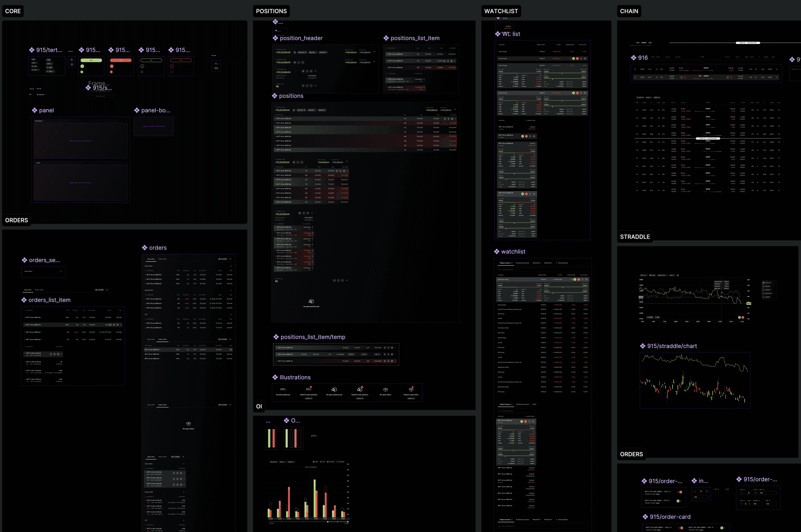This screenshot has height=532, width=801.
Task: Select the CHAIN section label
Action: [x=629, y=11]
